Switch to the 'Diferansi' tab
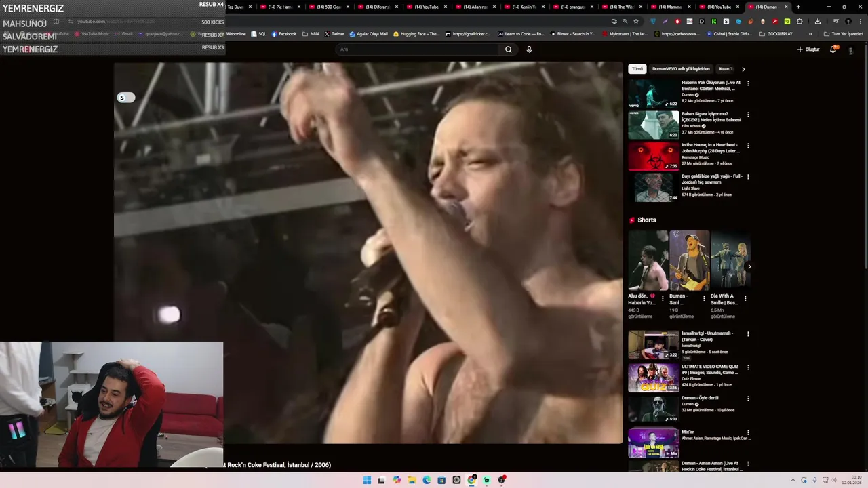This screenshot has width=868, height=488. 378,7
